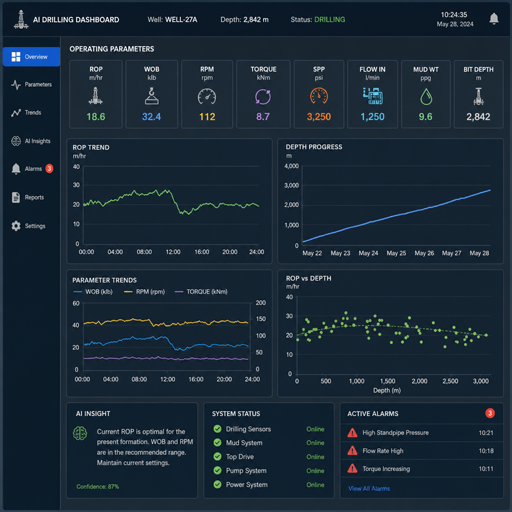Click the Drilling Sensors green check icon
The height and width of the screenshot is (512, 512).
coord(217,429)
